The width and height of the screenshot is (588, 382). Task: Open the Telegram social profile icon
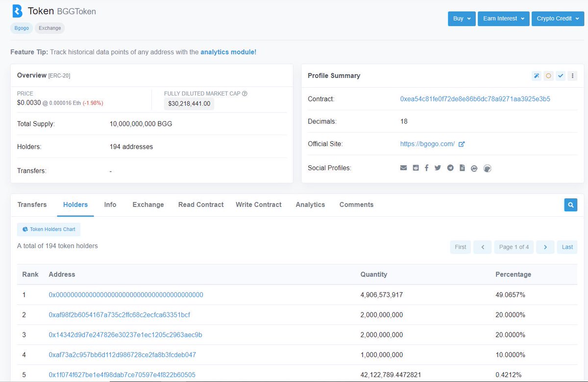tap(450, 168)
